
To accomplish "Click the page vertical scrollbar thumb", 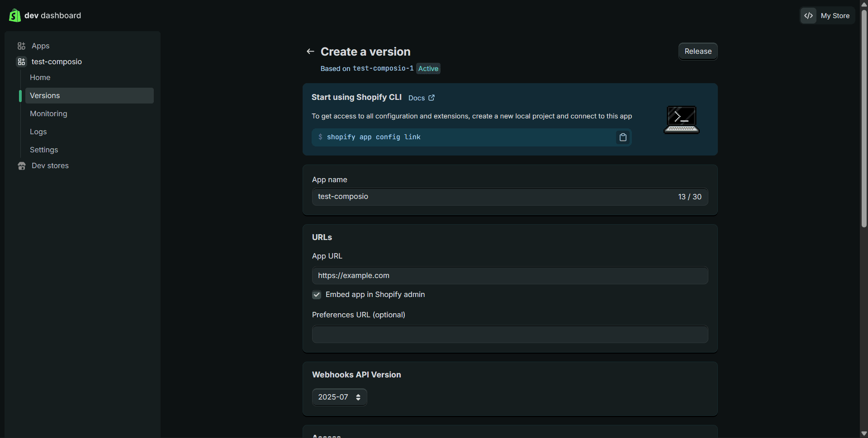I will [864, 118].
